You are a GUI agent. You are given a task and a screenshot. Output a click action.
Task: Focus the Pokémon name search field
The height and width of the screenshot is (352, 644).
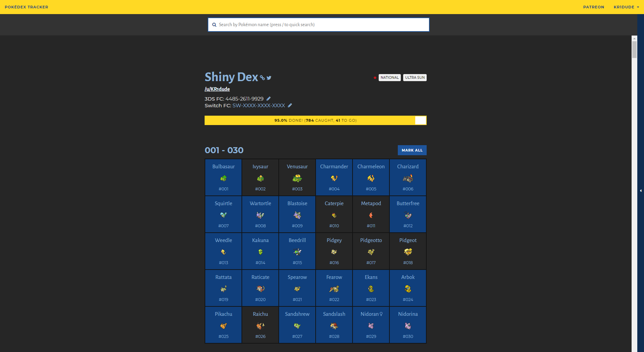(318, 25)
